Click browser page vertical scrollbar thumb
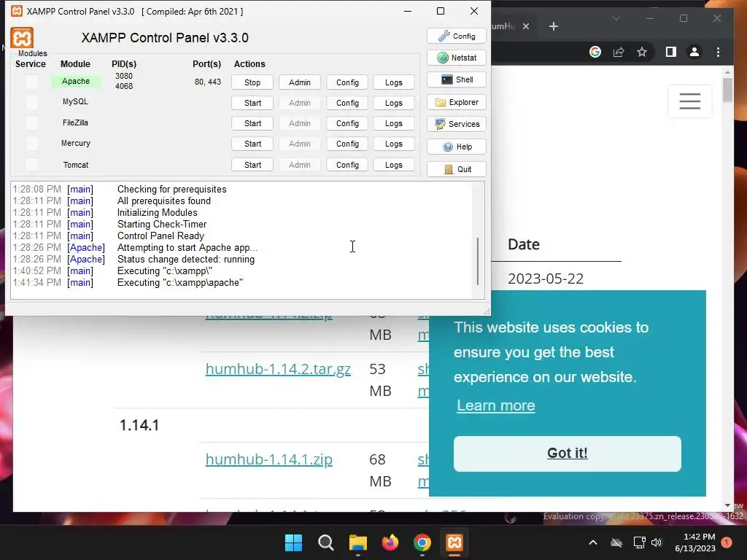This screenshot has width=747, height=560. coord(727,90)
